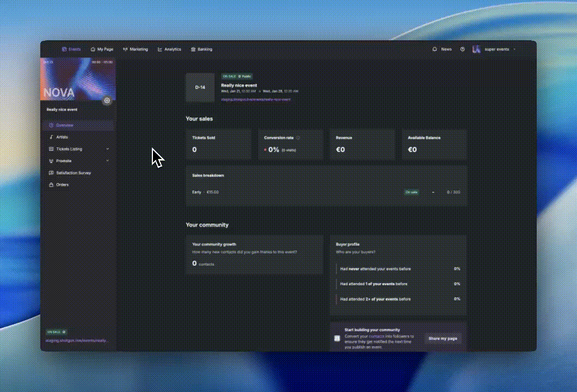
Task: Open the event URL link under event dates
Action: coord(256,100)
